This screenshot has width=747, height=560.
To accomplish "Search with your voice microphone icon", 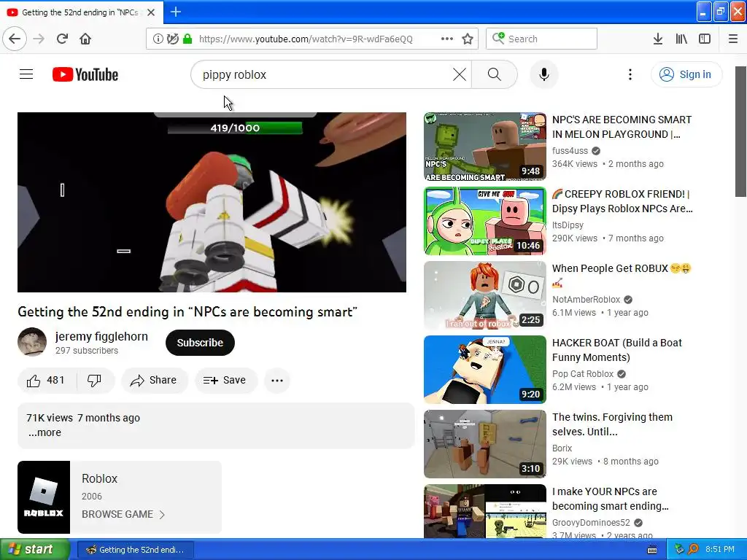I will (544, 74).
